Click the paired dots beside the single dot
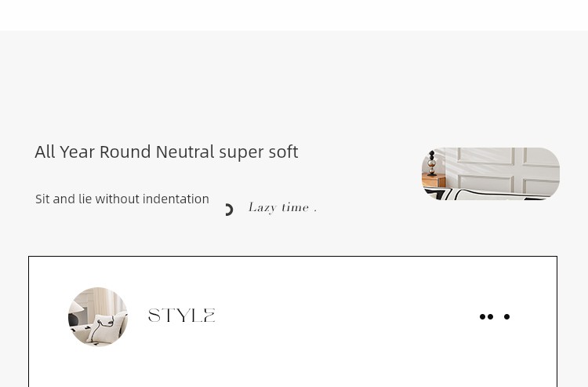 (486, 317)
